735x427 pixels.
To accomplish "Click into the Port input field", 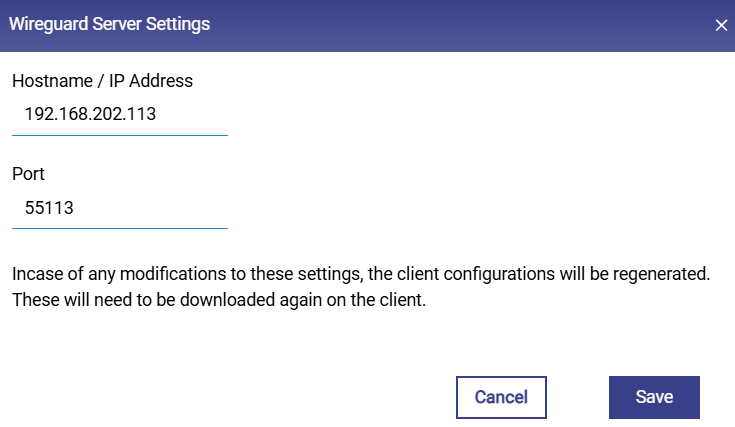I will tap(120, 208).
